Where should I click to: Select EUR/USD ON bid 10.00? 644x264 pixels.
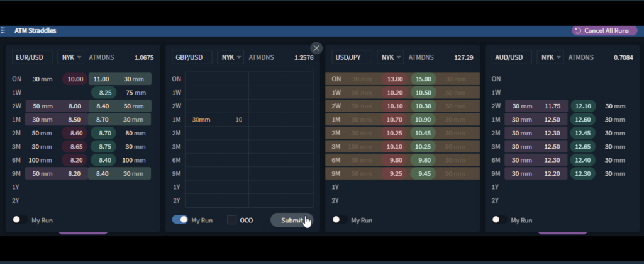coord(75,79)
